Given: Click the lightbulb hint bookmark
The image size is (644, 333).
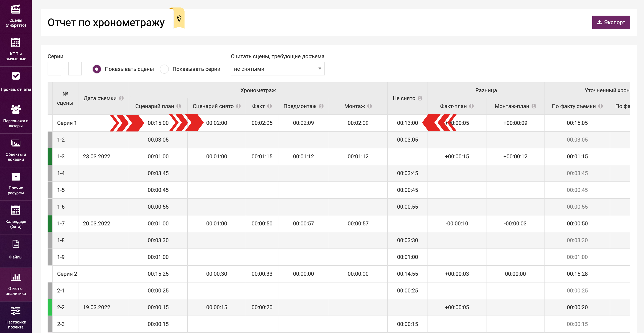Looking at the screenshot, I should coord(179,18).
